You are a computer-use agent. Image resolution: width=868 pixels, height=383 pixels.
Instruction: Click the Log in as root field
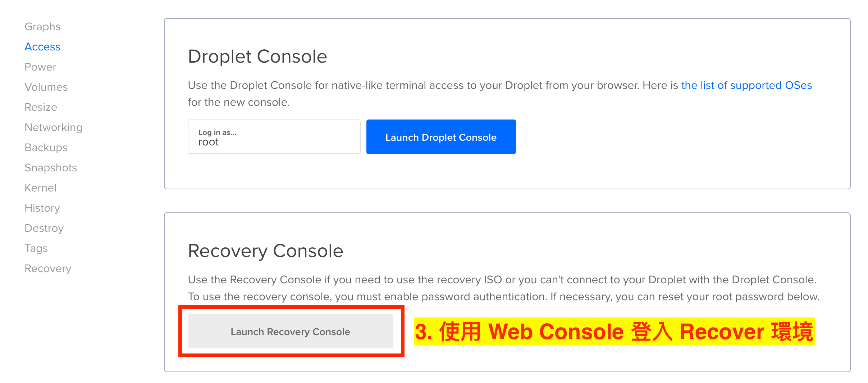coord(274,137)
